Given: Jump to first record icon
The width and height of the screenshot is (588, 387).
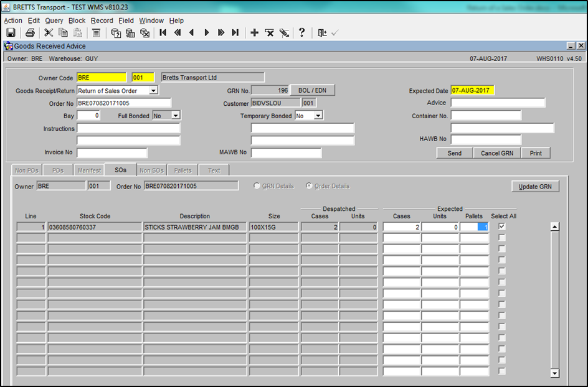Looking at the screenshot, I should click(x=163, y=32).
